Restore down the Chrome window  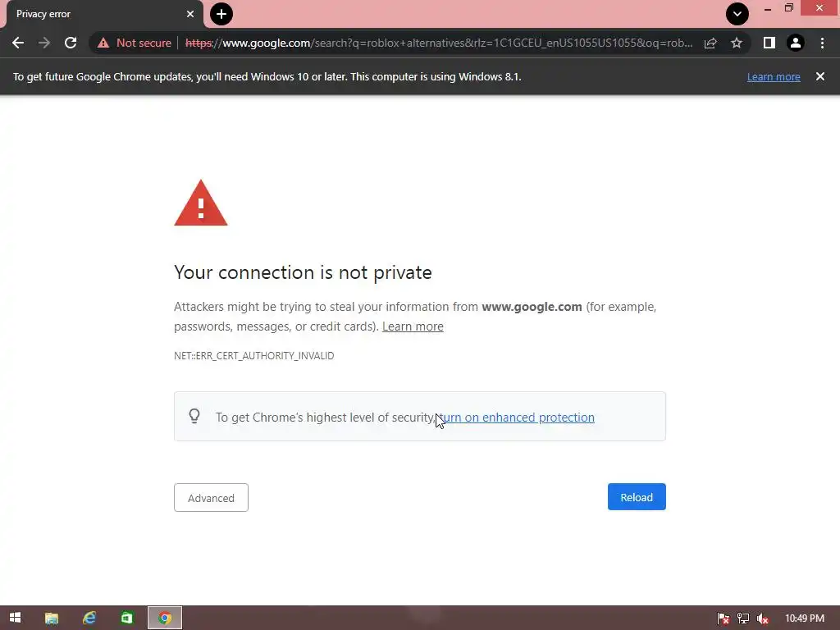788,8
